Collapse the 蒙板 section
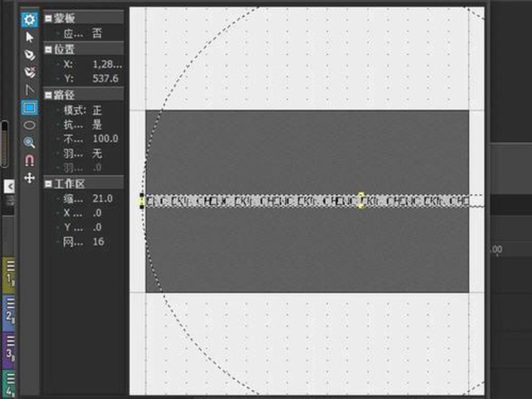Viewport: 532px width, 399px height. pos(49,19)
